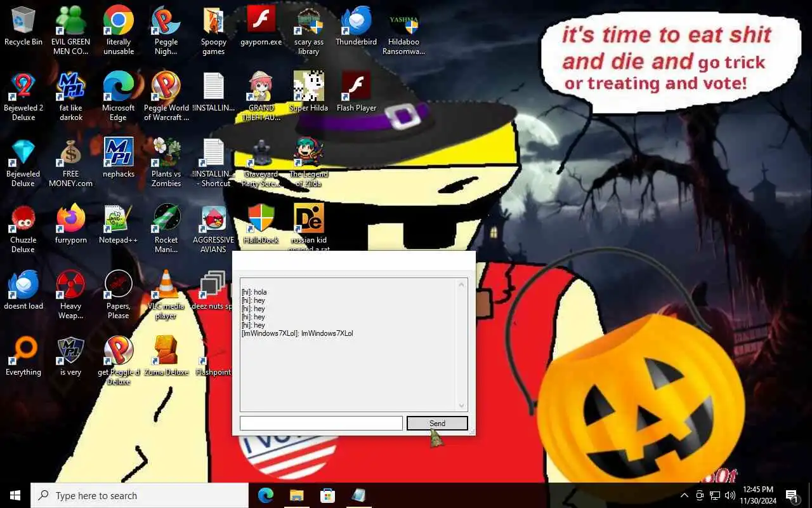The width and height of the screenshot is (812, 508).
Task: Launch the Flash Player shortcut
Action: 357,92
